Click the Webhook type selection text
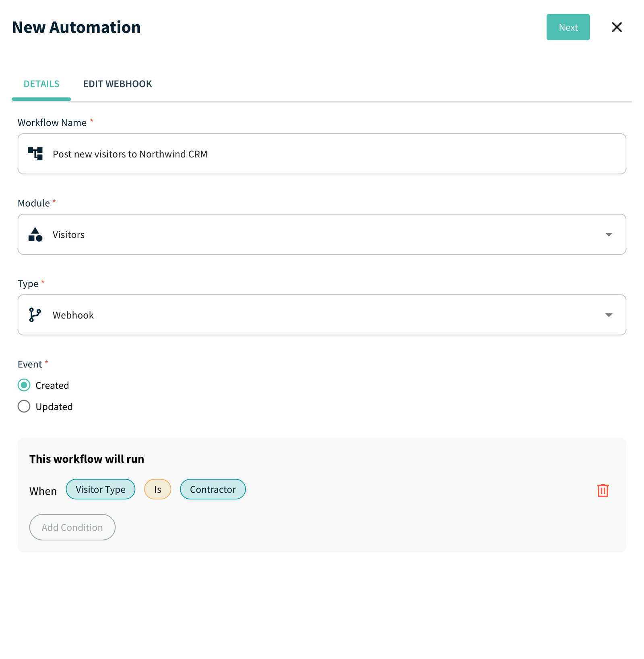644x659 pixels. (73, 315)
